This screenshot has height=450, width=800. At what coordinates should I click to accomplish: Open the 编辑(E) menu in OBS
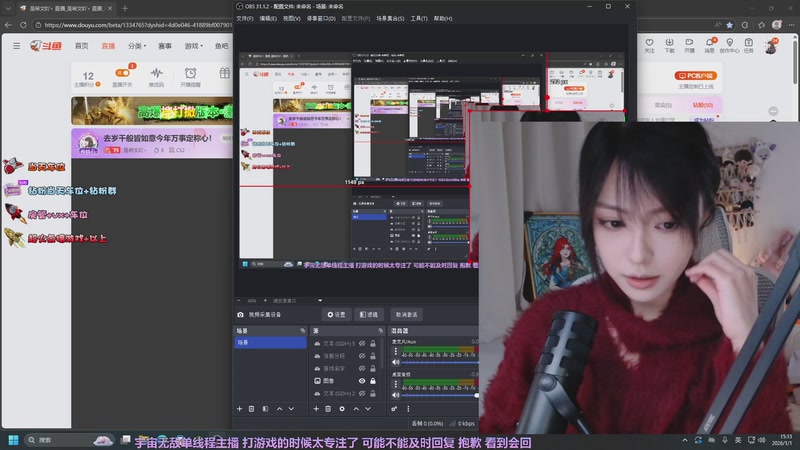pyautogui.click(x=268, y=18)
